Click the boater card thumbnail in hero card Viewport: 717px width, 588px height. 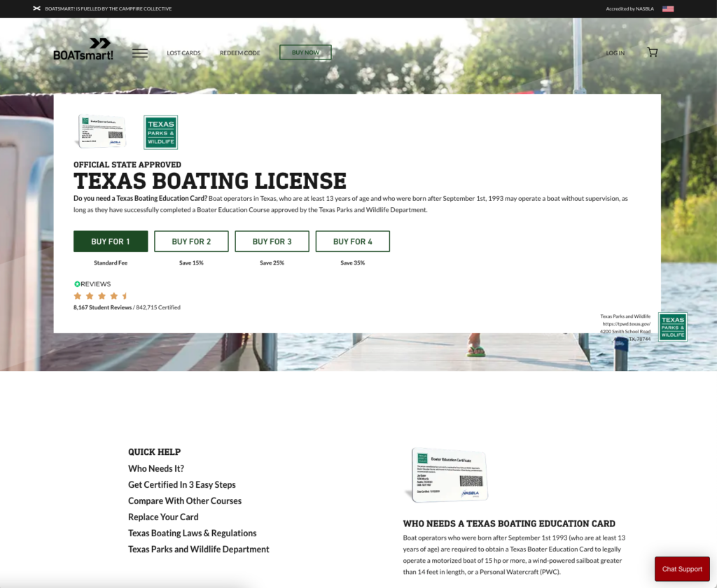102,131
